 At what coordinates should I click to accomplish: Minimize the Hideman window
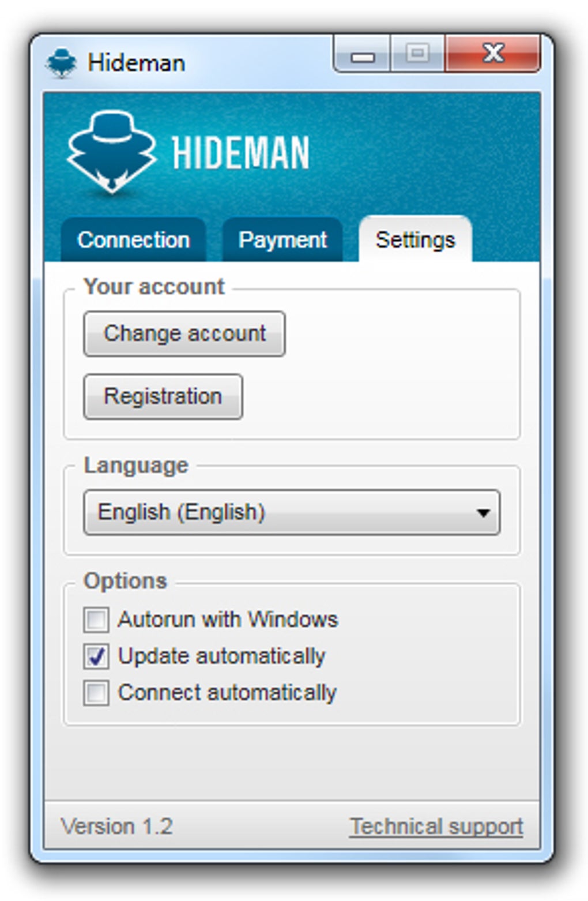(x=363, y=54)
